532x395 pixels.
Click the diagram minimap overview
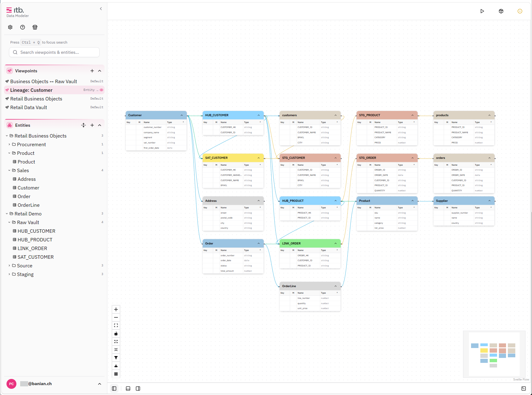tap(494, 354)
